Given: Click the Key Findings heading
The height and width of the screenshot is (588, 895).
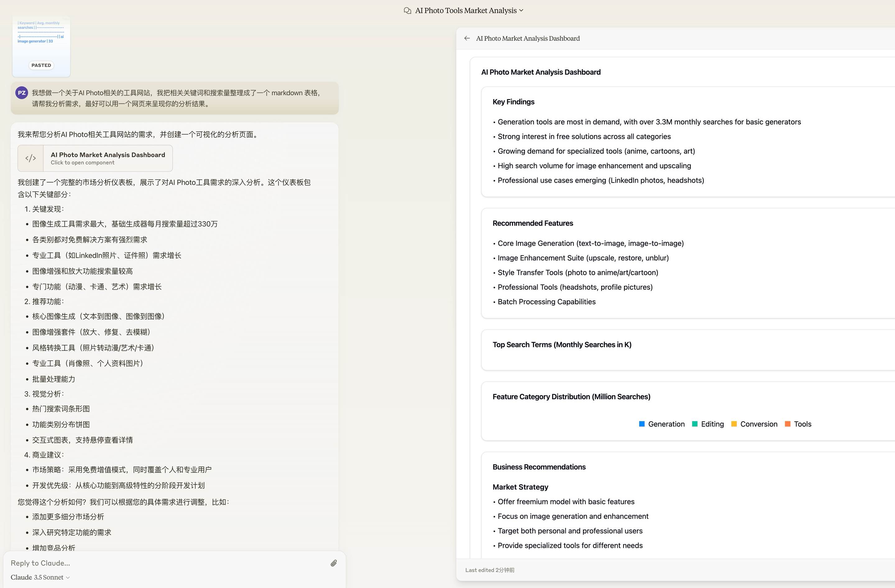Looking at the screenshot, I should [513, 102].
